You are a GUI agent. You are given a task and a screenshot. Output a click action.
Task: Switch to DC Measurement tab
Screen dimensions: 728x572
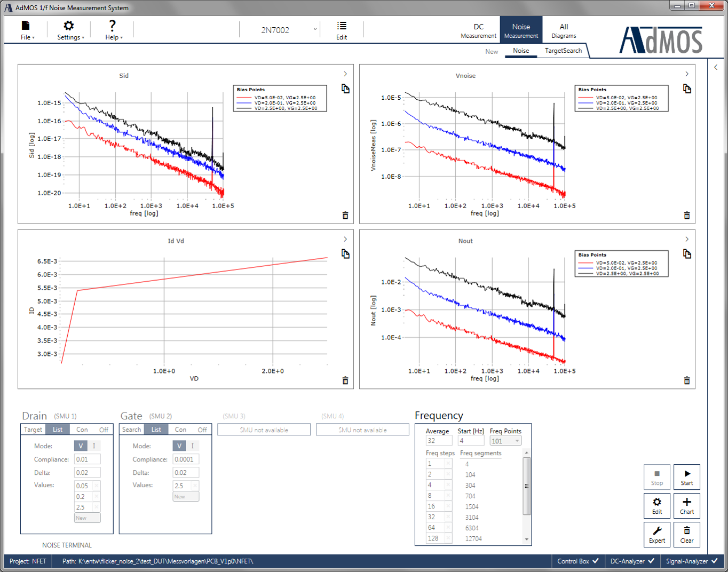point(479,30)
